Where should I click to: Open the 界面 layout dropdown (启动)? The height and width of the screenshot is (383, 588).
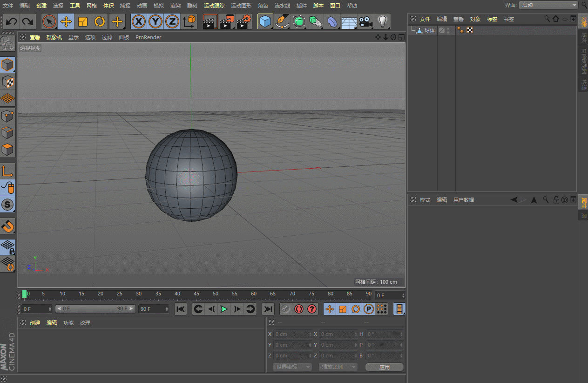[548, 5]
